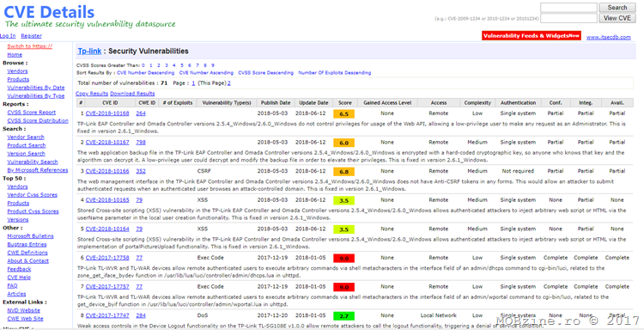Click the Tp-link vendor heading link
The height and width of the screenshot is (330, 644).
tap(89, 52)
